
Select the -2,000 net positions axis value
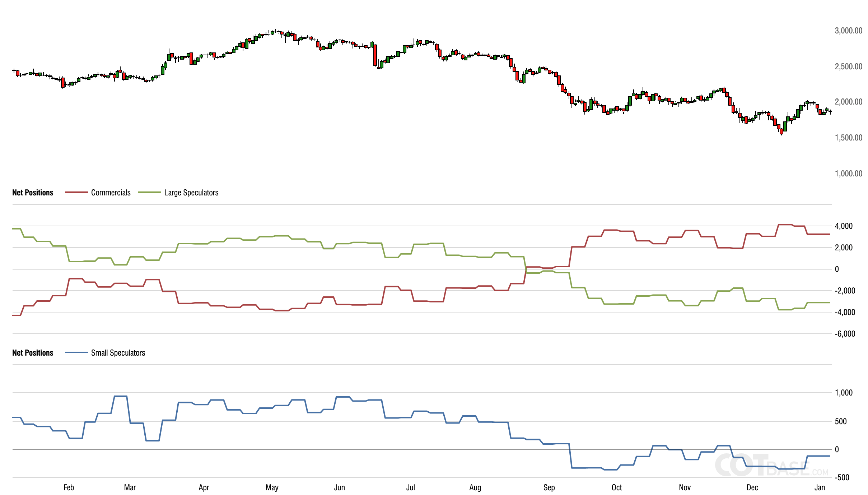(845, 291)
